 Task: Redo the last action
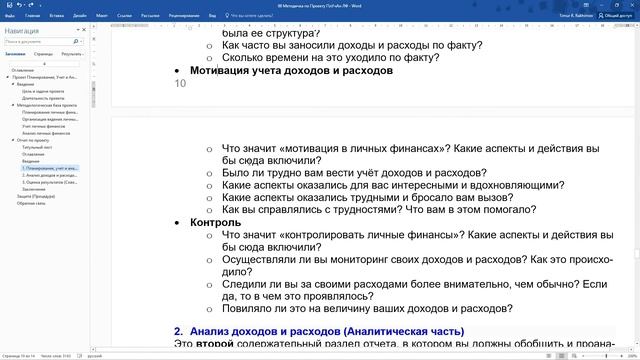31,5
